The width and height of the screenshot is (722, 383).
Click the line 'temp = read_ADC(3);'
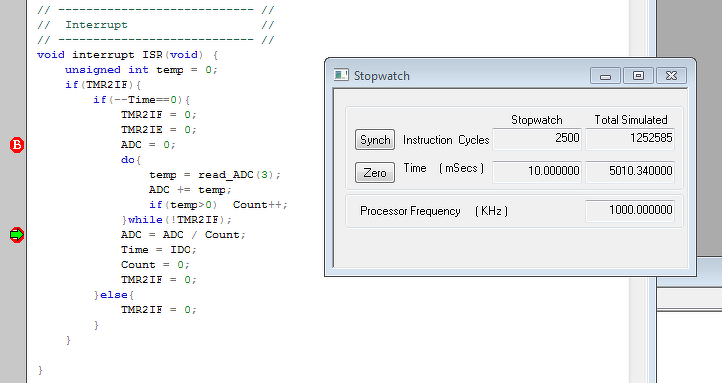[215, 175]
